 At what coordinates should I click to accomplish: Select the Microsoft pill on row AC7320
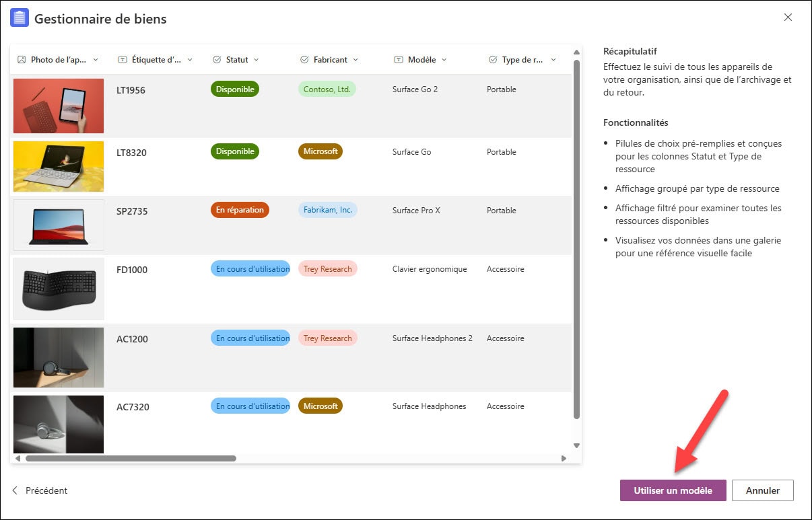coord(320,406)
